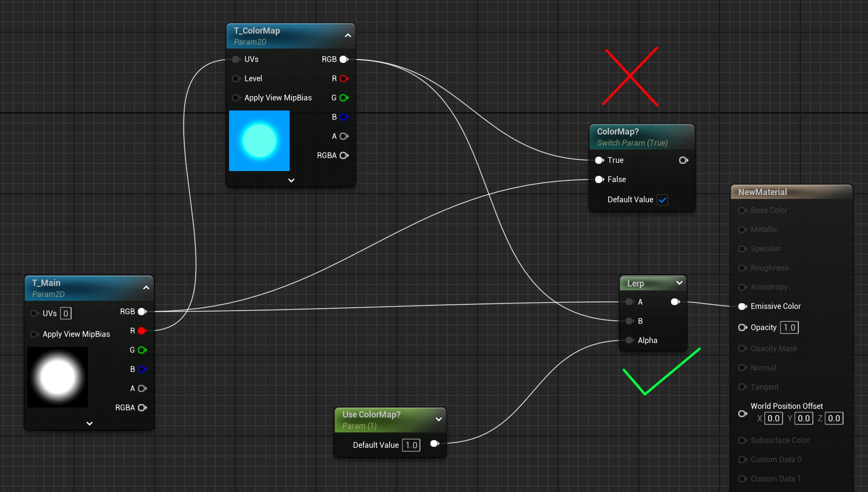
Task: Click the B input pin on the Lerp node
Action: 630,321
